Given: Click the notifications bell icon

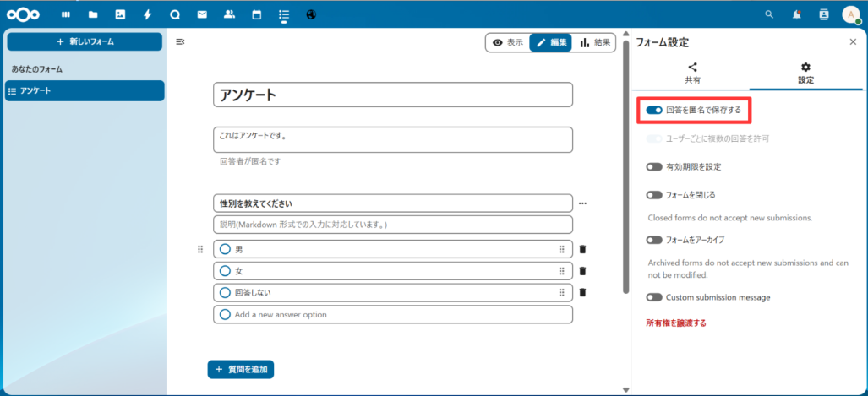Looking at the screenshot, I should 796,14.
